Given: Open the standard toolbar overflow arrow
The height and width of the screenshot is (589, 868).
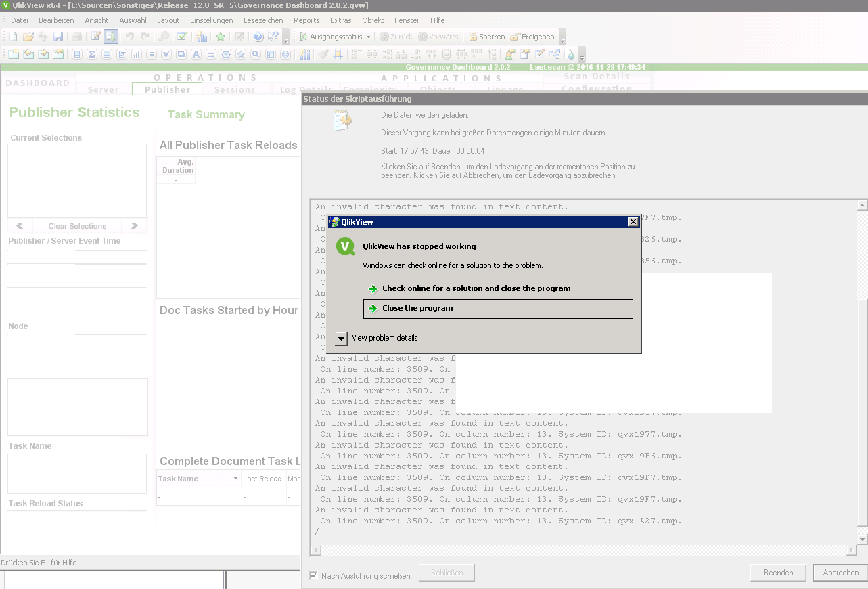Looking at the screenshot, I should [285, 38].
